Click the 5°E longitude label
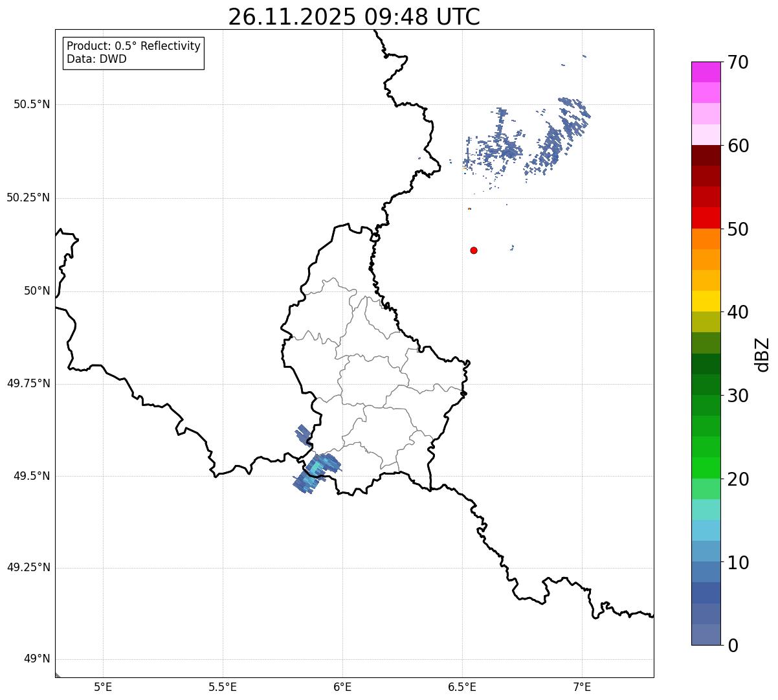The image size is (778, 700). click(x=103, y=687)
